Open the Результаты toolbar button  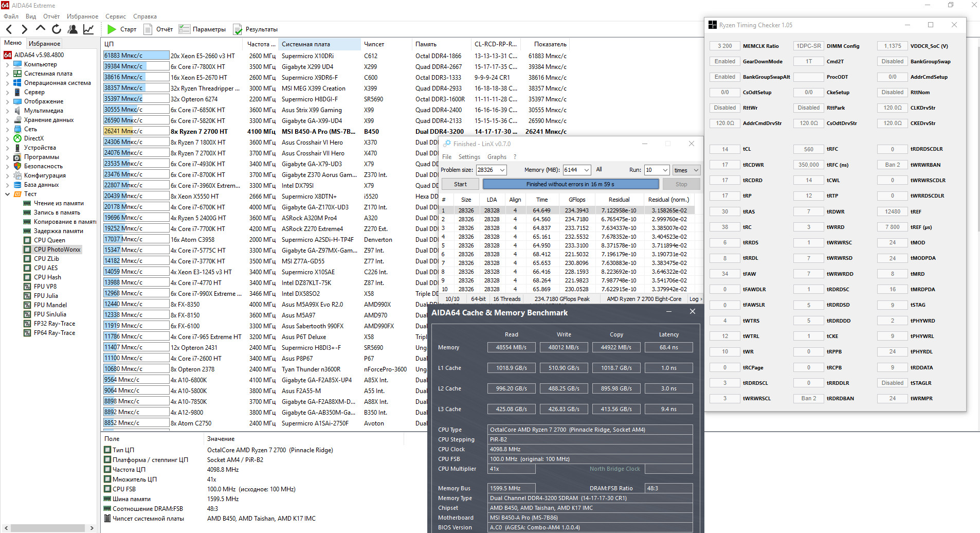point(256,29)
